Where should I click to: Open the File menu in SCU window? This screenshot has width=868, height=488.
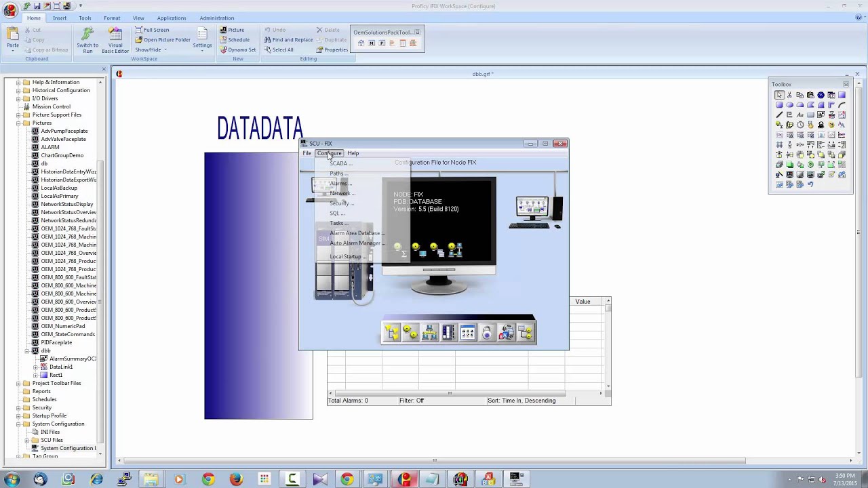pyautogui.click(x=307, y=153)
